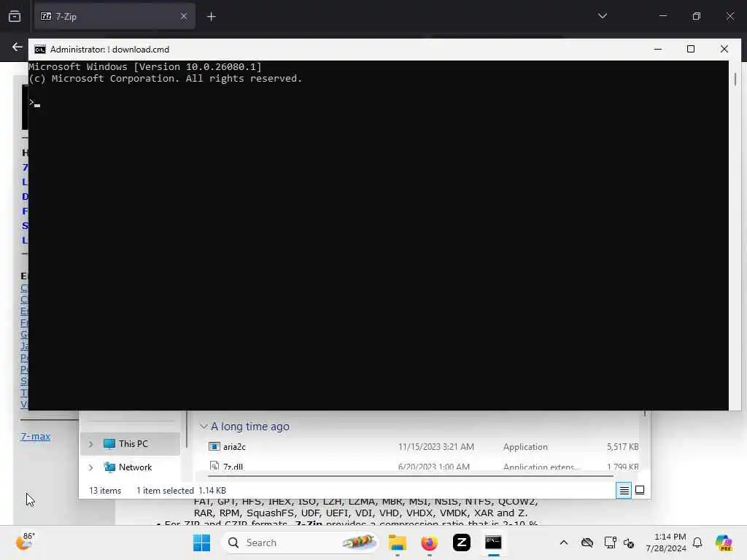The width and height of the screenshot is (747, 560).
Task: Select the 7-Zip browser tab
Action: pos(115,17)
